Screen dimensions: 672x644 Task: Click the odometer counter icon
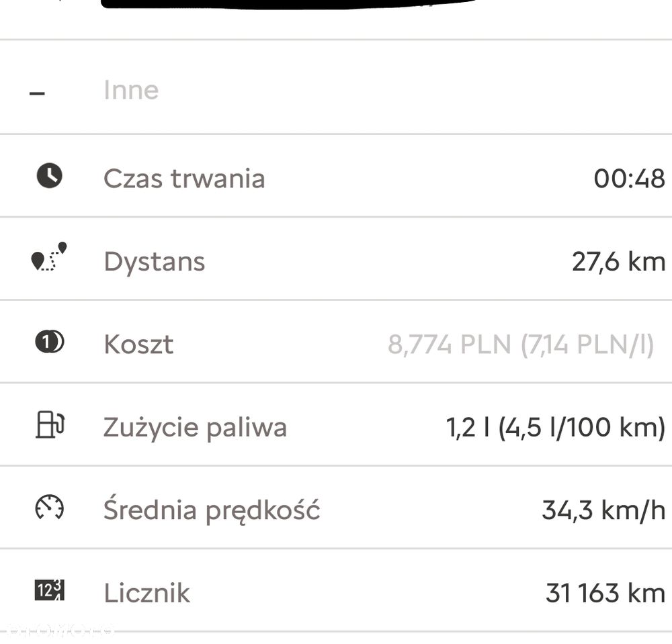(x=49, y=591)
